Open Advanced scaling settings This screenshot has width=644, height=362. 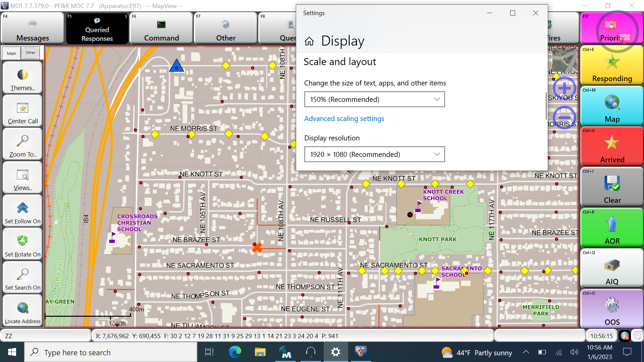(344, 118)
